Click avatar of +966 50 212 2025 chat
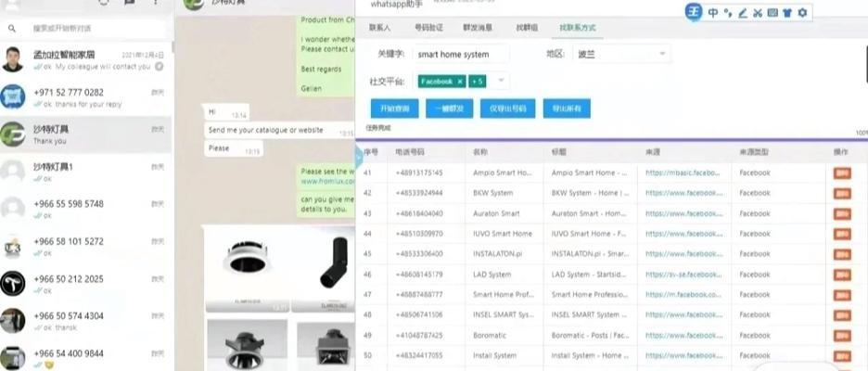 tap(13, 283)
